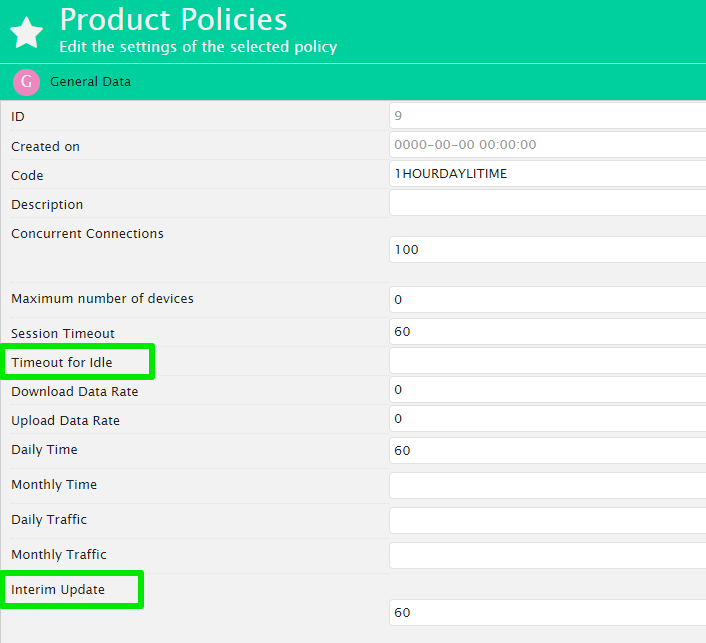Focus the Daily Time input field
Screen dimensions: 706x643
[x=547, y=451]
